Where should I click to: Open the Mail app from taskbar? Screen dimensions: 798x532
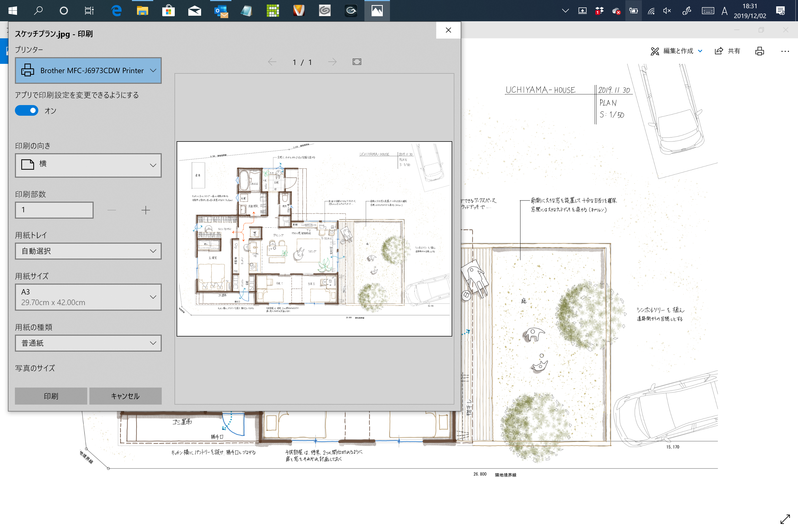tap(194, 11)
